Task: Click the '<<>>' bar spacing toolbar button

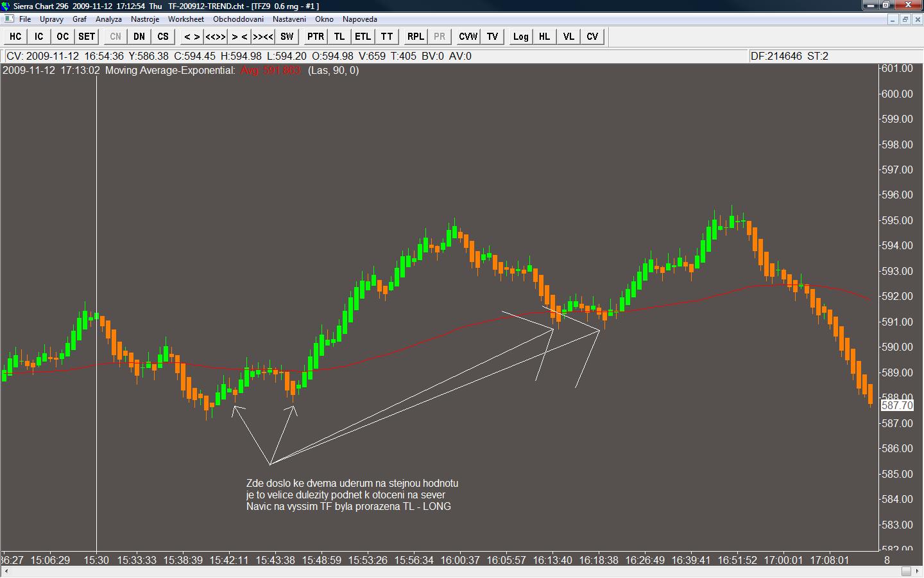Action: pyautogui.click(x=216, y=37)
